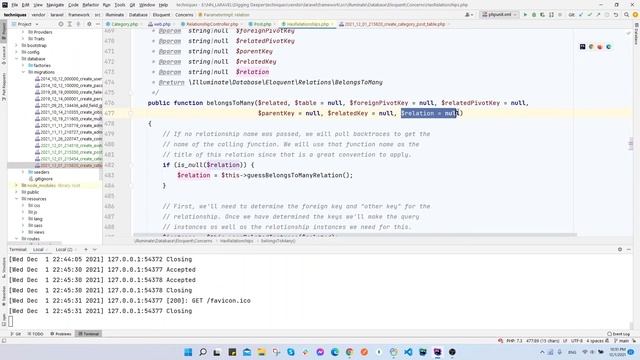Git push arrow icon

pyautogui.click(x=598, y=15)
